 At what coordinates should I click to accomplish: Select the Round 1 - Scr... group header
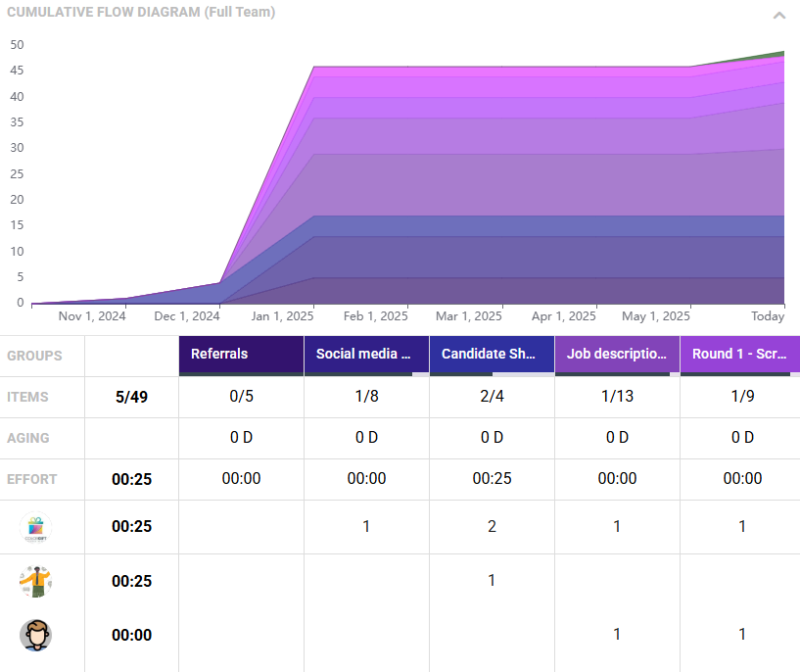click(740, 355)
